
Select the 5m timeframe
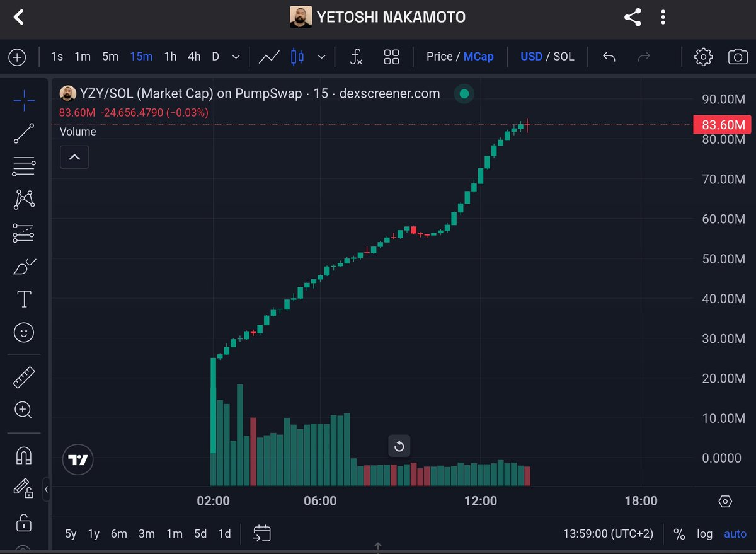point(110,56)
